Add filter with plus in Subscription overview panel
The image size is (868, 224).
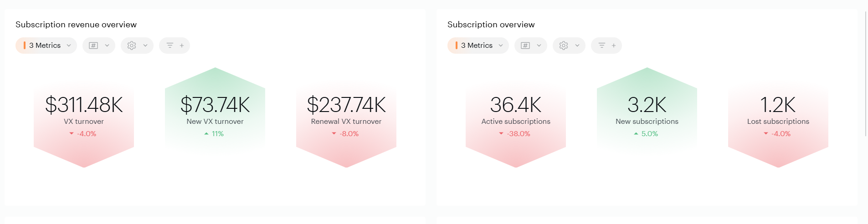pos(614,46)
